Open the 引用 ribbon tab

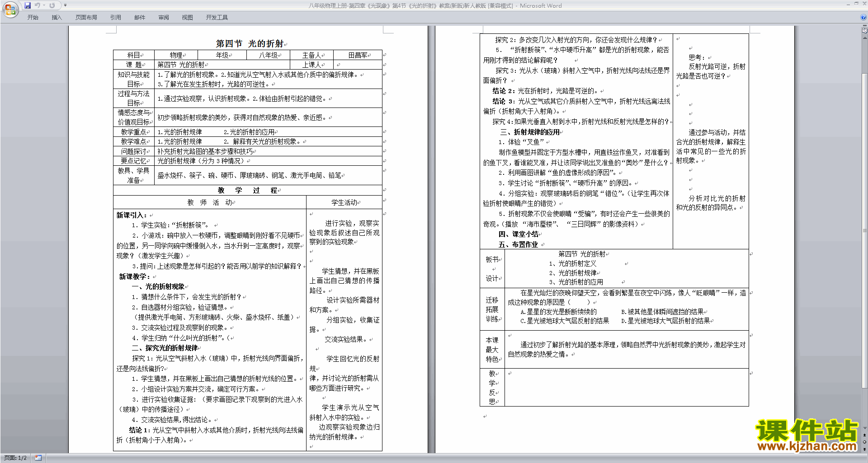[x=116, y=18]
